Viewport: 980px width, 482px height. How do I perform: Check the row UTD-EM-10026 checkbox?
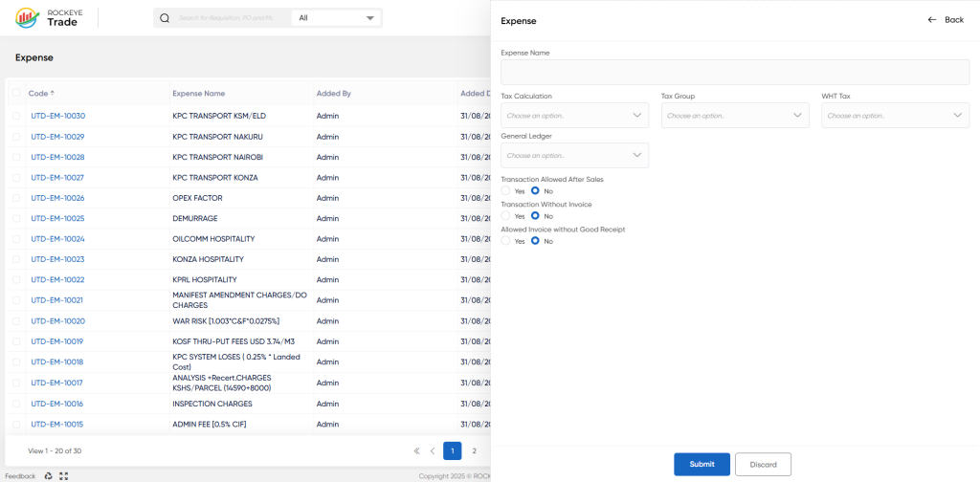click(x=16, y=198)
